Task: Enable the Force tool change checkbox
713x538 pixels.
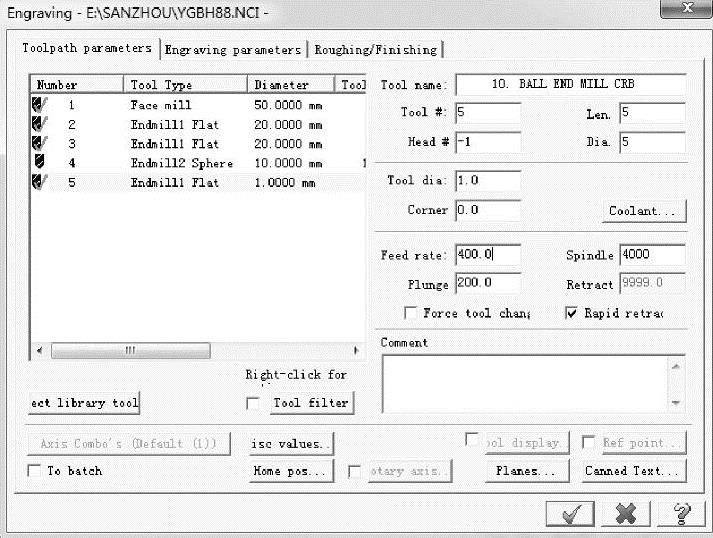Action: click(410, 313)
